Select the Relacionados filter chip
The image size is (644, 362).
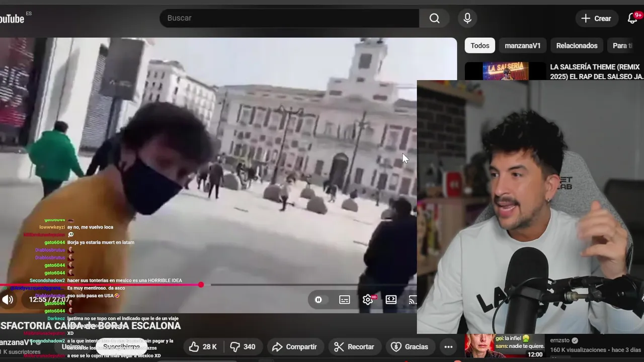[577, 46]
